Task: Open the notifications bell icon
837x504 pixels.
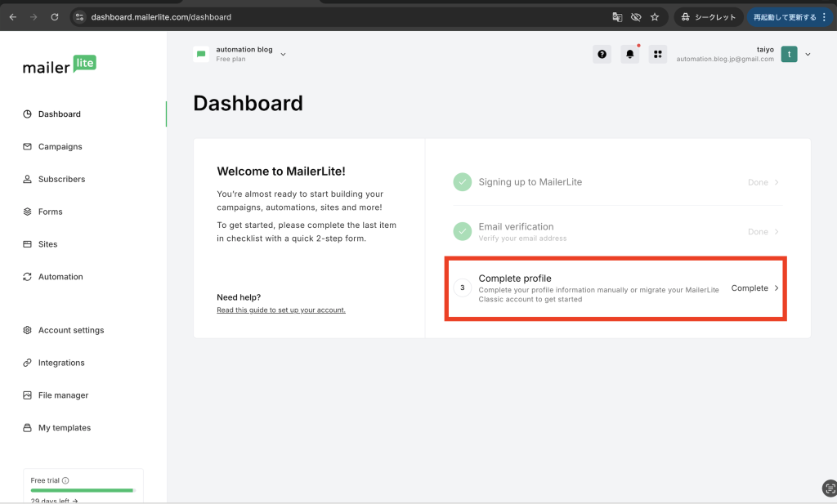Action: point(629,54)
